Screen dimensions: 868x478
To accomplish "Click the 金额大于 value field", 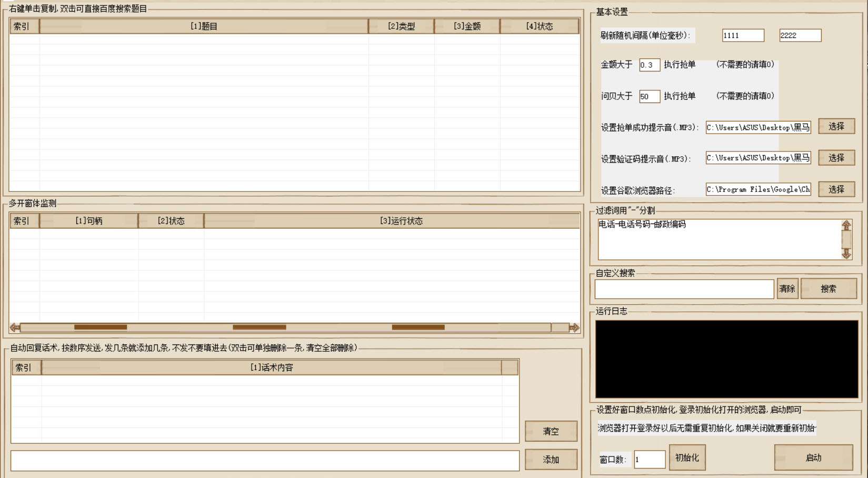I will (649, 65).
